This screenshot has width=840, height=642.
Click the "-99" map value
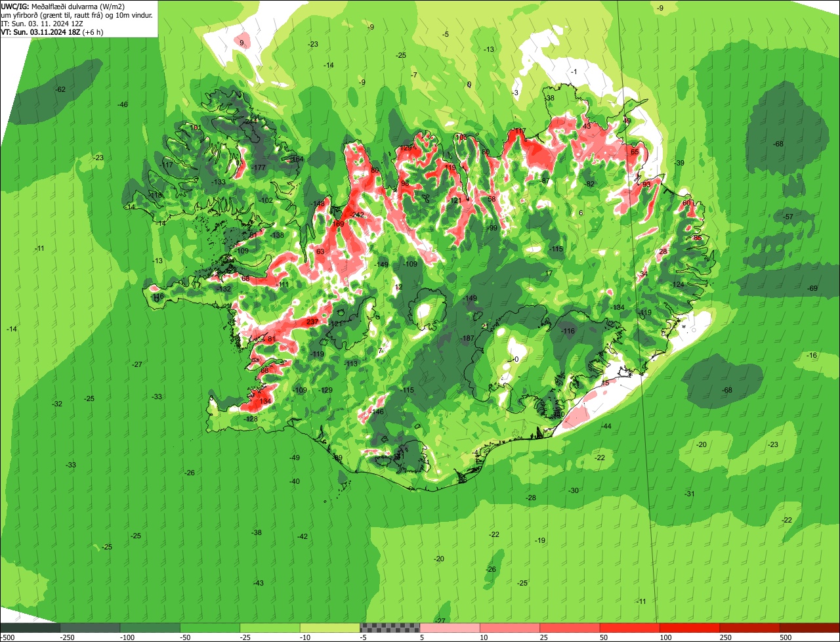click(492, 228)
